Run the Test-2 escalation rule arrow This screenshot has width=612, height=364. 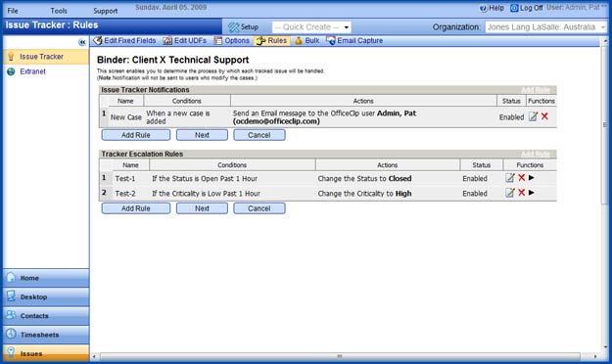coord(531,193)
